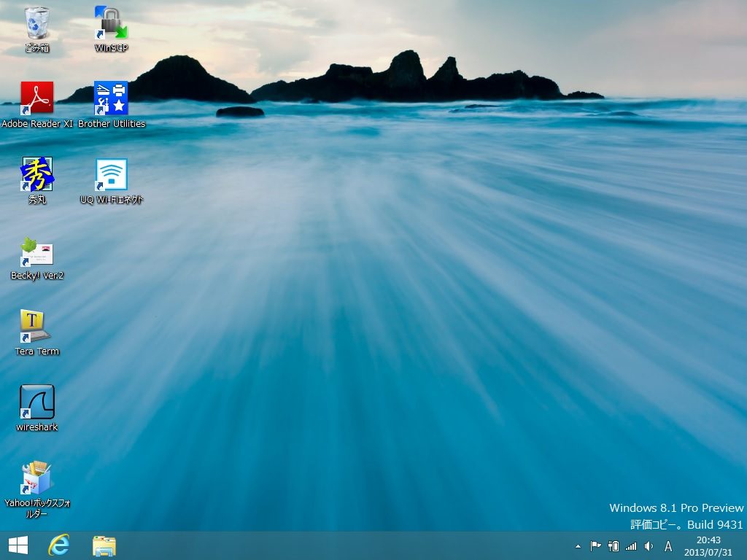
Task: Open the Action Center flag icon
Action: click(x=595, y=546)
